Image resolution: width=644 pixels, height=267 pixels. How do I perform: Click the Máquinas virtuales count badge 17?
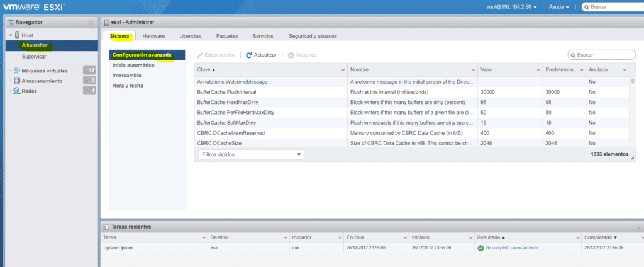click(x=89, y=71)
